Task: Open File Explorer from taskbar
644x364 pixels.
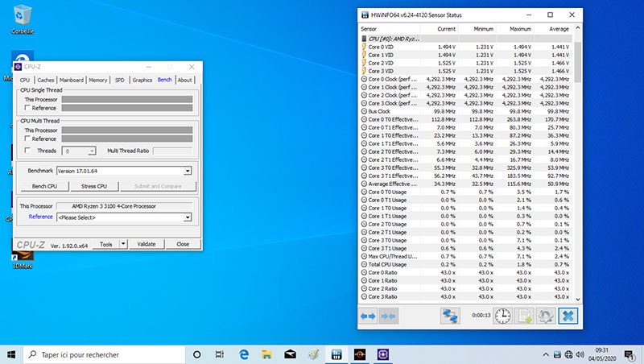Action: 267,354
